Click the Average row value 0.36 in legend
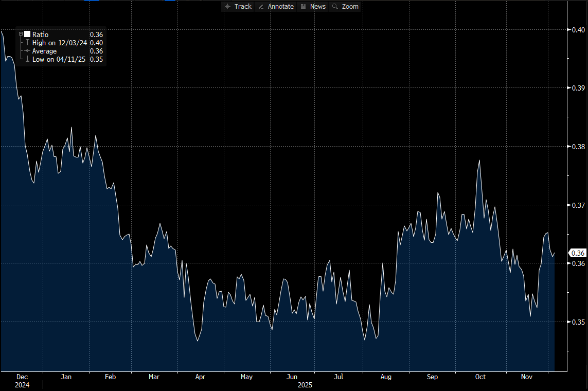Viewport: 588px width, 391px height. pyautogui.click(x=96, y=51)
